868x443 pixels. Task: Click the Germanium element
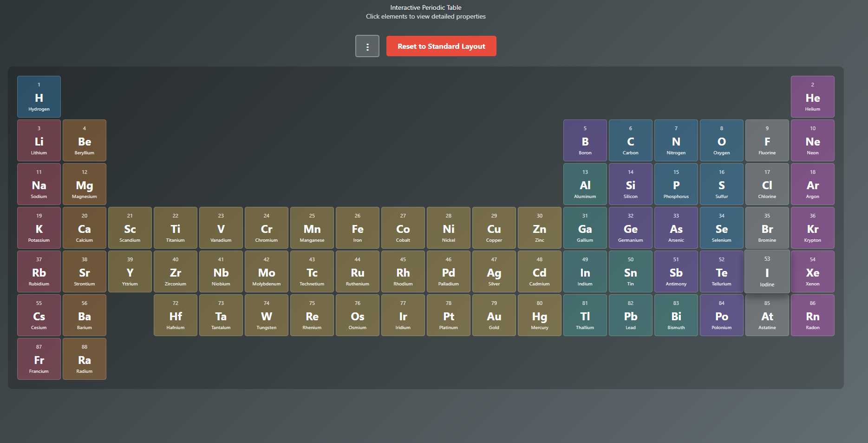(x=631, y=228)
